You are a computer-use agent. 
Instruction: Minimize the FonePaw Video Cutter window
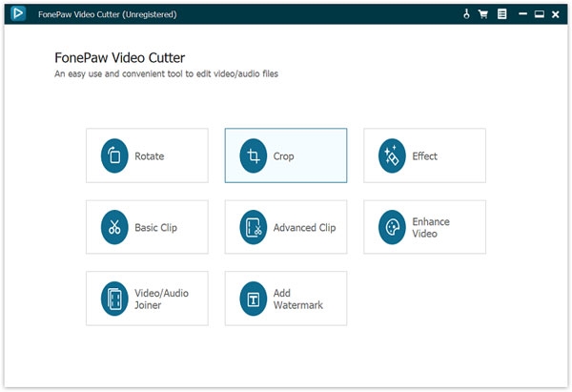point(522,14)
